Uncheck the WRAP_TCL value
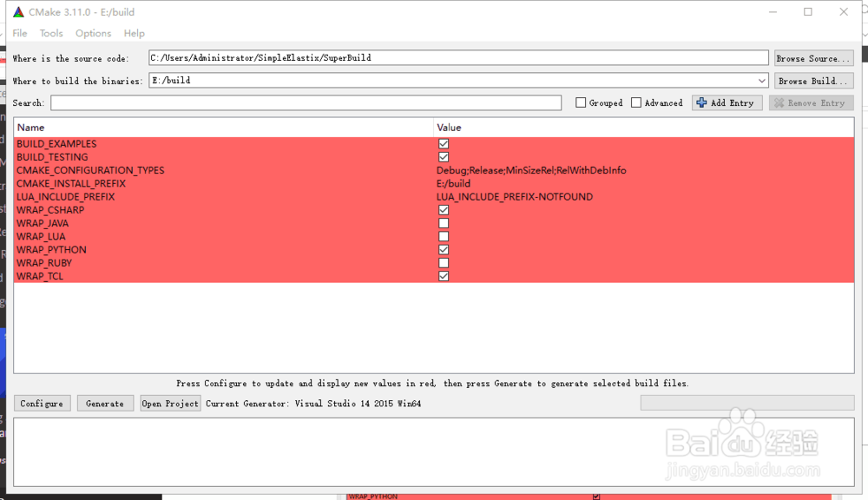Screen dimensions: 868x500 (444, 276)
